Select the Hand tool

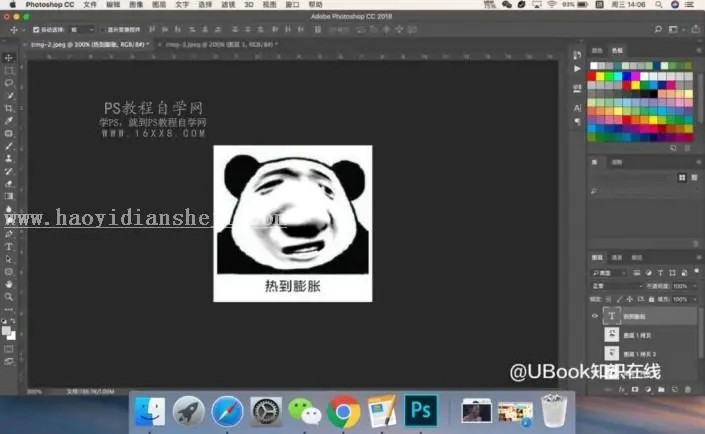pyautogui.click(x=9, y=284)
